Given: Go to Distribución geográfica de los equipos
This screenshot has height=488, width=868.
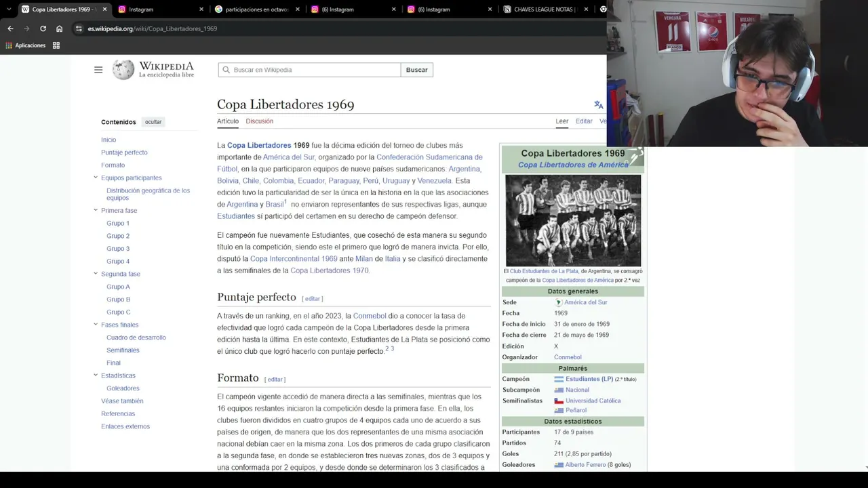Looking at the screenshot, I should coord(148,194).
